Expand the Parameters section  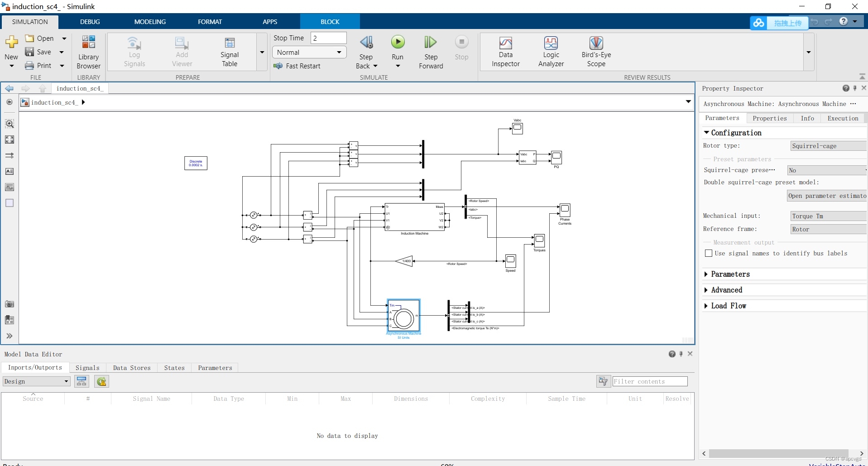706,274
